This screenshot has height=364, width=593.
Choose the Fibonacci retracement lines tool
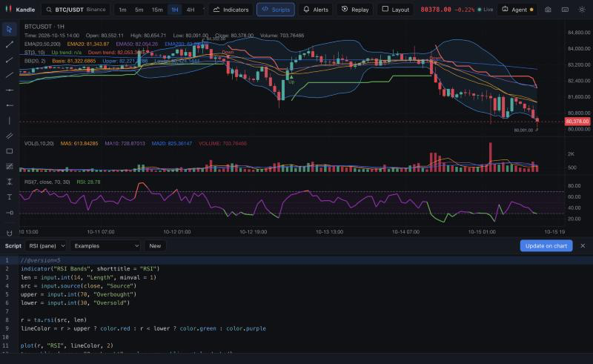10,167
